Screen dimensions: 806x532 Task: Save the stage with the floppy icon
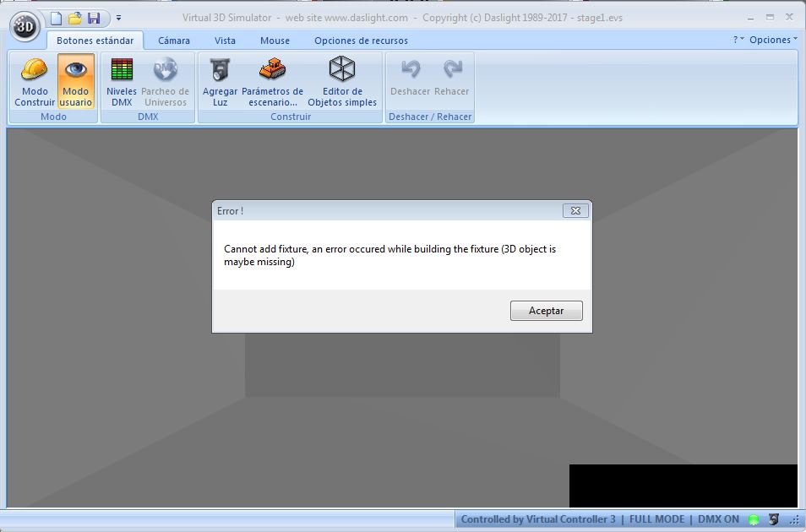tap(94, 19)
